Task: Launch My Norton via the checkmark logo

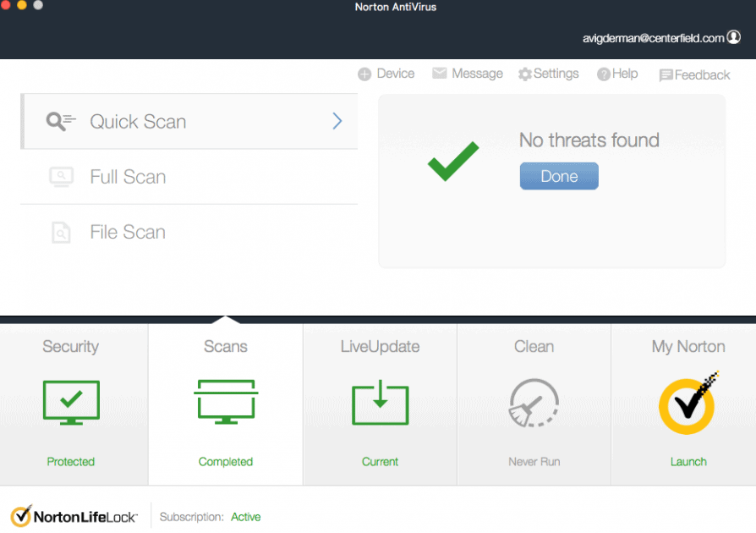Action: [x=688, y=405]
